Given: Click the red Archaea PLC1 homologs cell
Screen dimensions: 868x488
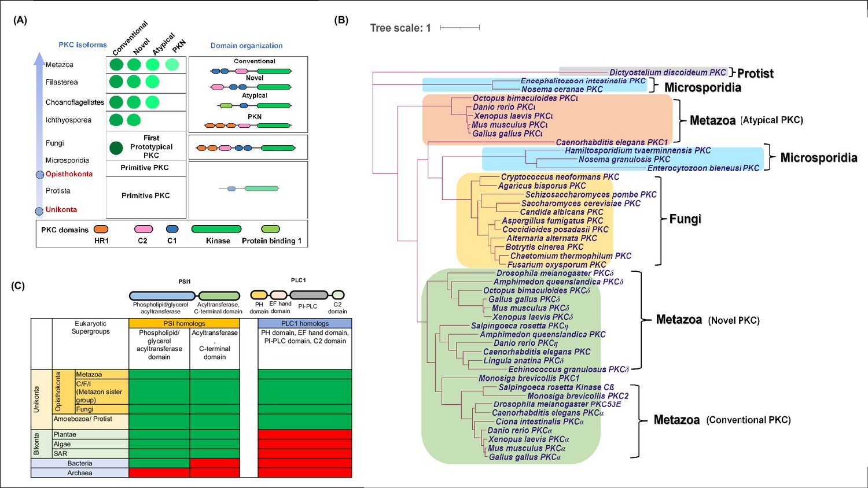Looking at the screenshot, I should (305, 473).
